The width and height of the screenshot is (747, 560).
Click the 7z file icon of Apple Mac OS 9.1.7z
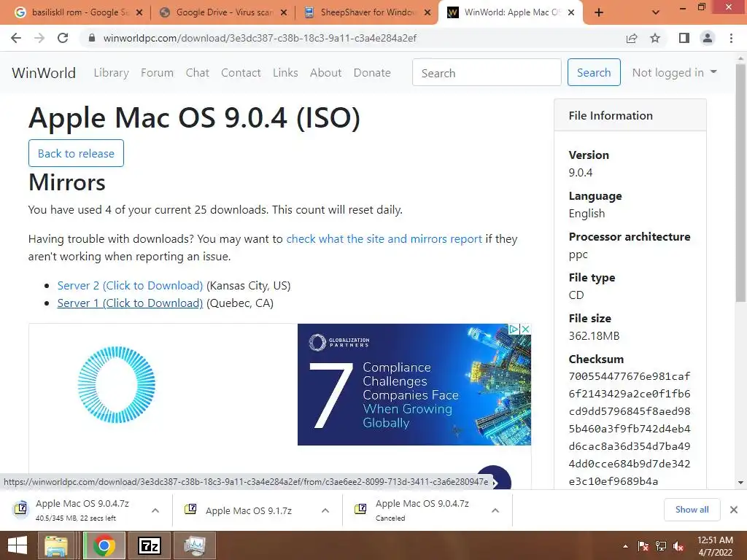[190, 510]
